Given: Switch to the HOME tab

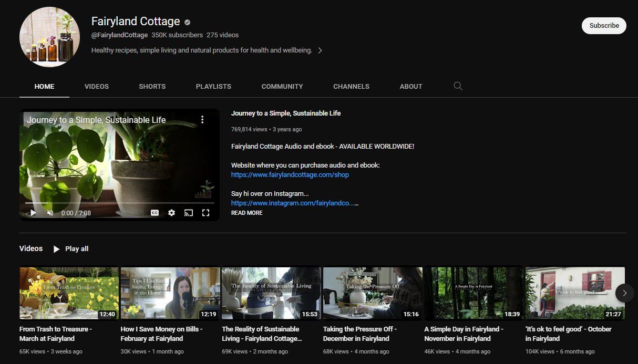Looking at the screenshot, I should [x=44, y=86].
